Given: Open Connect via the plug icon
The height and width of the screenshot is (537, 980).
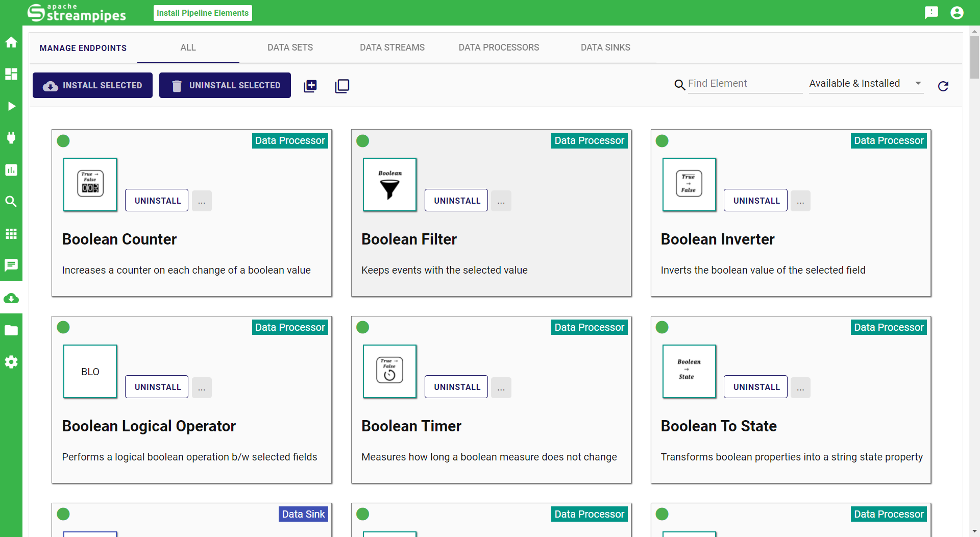Looking at the screenshot, I should point(11,138).
